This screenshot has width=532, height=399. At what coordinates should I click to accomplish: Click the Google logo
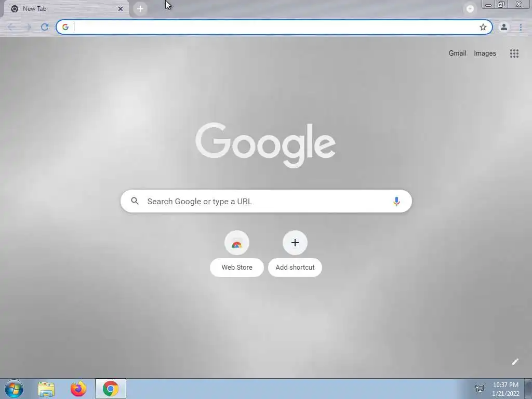265,145
